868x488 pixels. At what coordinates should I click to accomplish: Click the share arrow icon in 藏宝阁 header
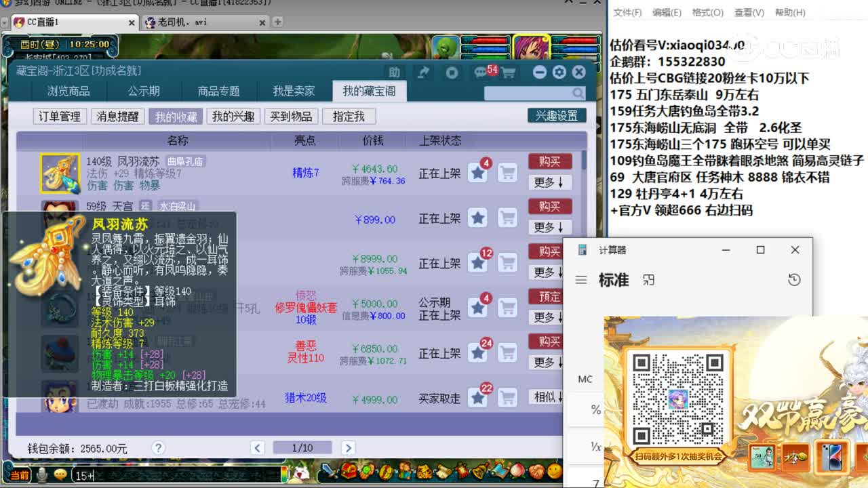point(424,73)
